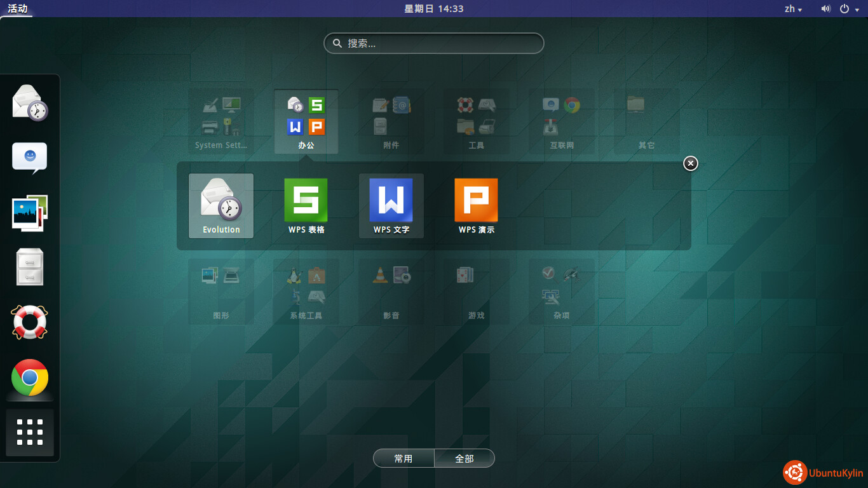Open WPS 文字 word processor

pos(391,205)
